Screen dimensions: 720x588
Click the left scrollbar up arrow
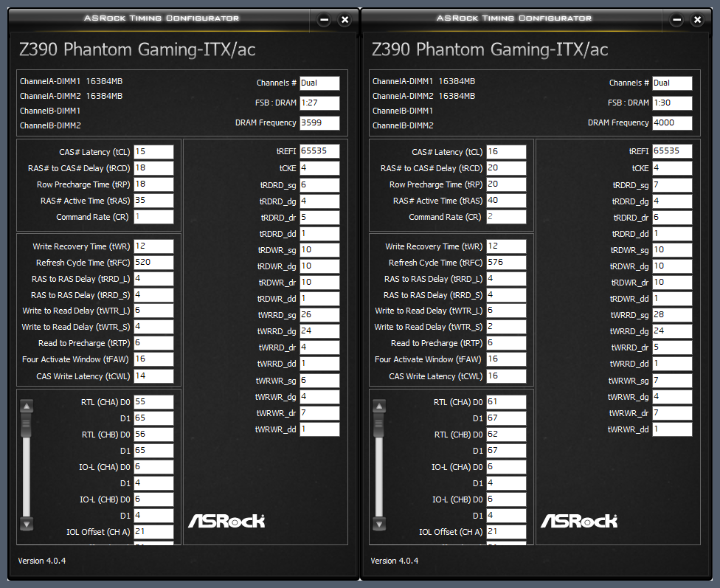coord(27,406)
